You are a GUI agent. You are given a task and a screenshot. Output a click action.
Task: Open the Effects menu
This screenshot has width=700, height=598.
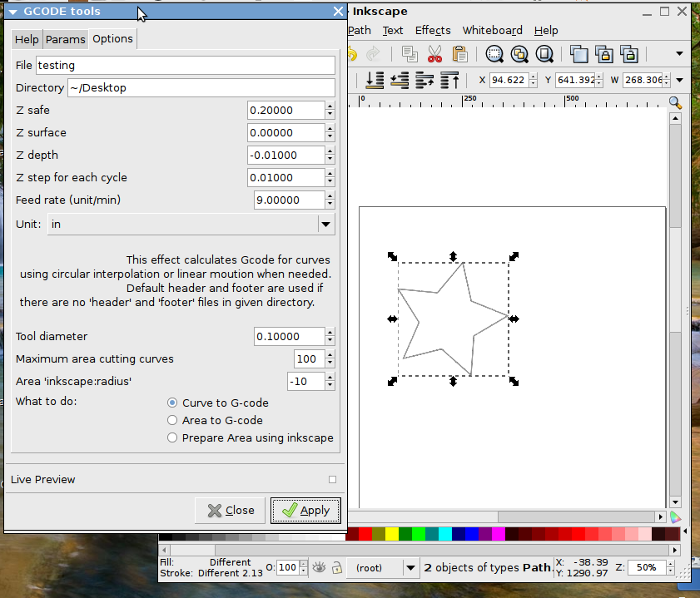coord(433,30)
